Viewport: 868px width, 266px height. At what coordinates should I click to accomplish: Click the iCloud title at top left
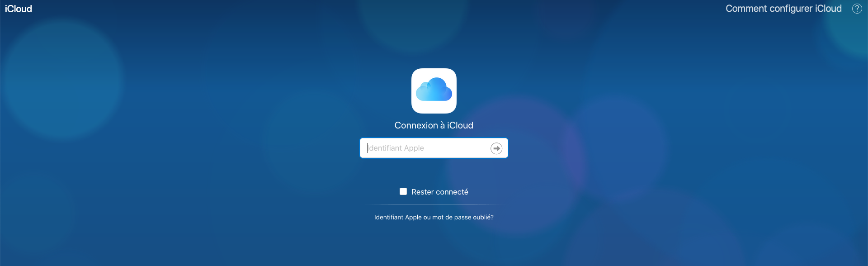point(19,9)
